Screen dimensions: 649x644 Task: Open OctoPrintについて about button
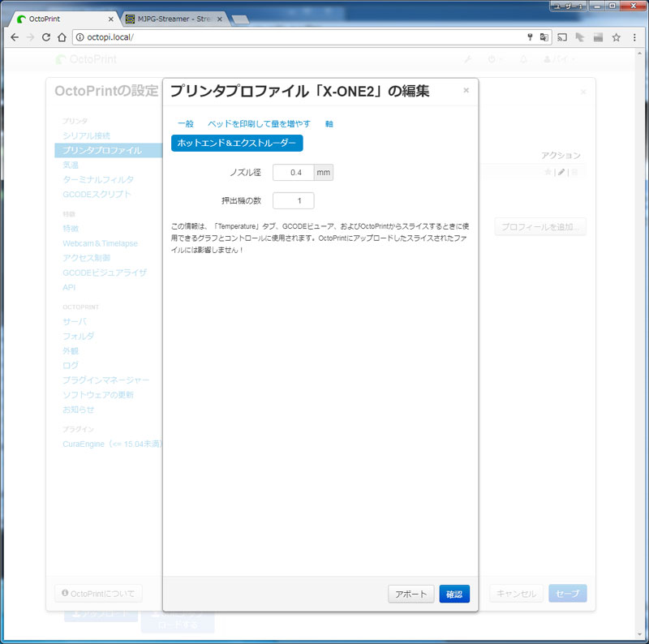click(x=98, y=594)
